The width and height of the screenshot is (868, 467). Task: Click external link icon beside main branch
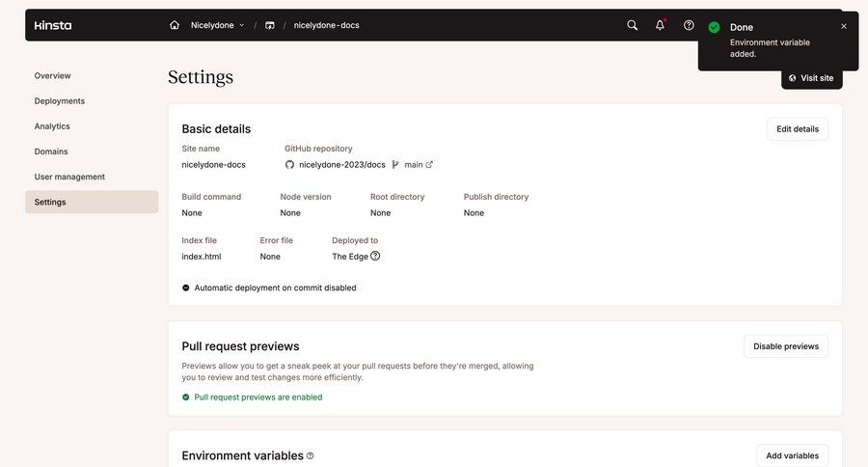[x=429, y=165]
